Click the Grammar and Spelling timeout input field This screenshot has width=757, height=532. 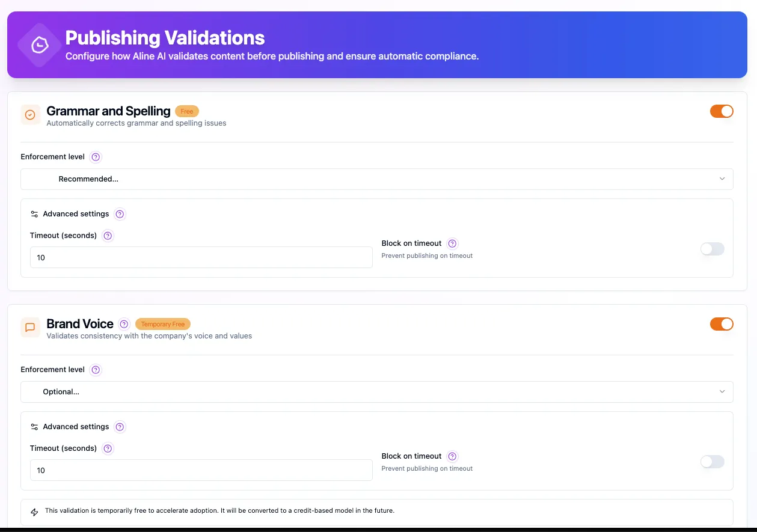[201, 257]
